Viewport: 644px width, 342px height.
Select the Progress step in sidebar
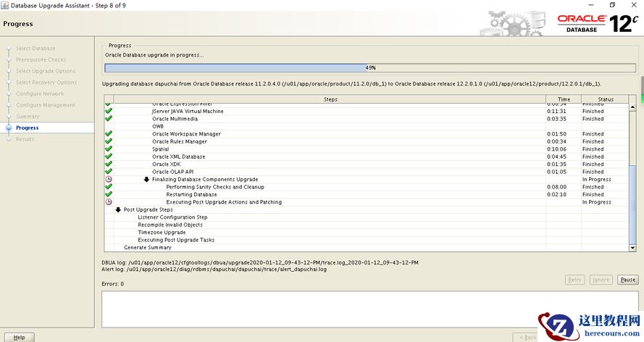tap(27, 128)
